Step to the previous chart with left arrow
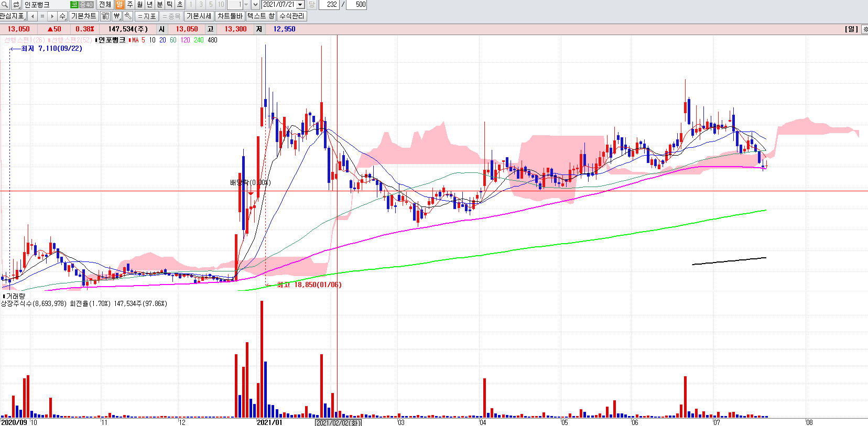 pos(32,16)
